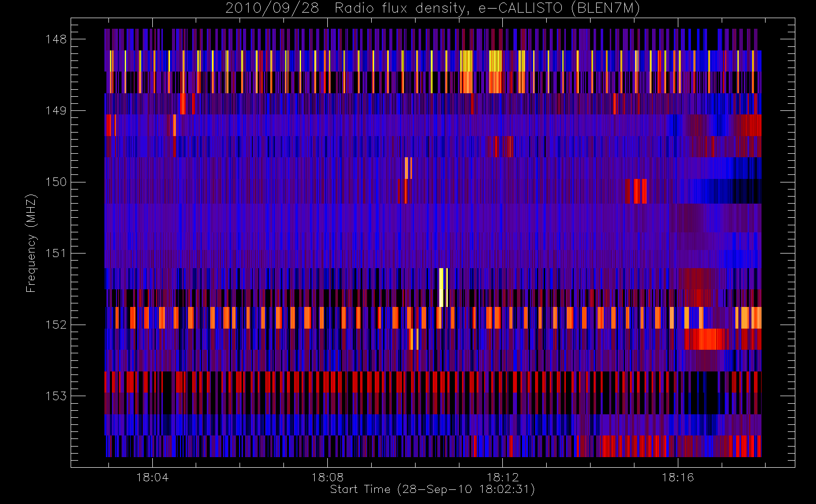Select the 148 frequency tick label
Image resolution: width=816 pixels, height=504 pixels.
[x=56, y=39]
